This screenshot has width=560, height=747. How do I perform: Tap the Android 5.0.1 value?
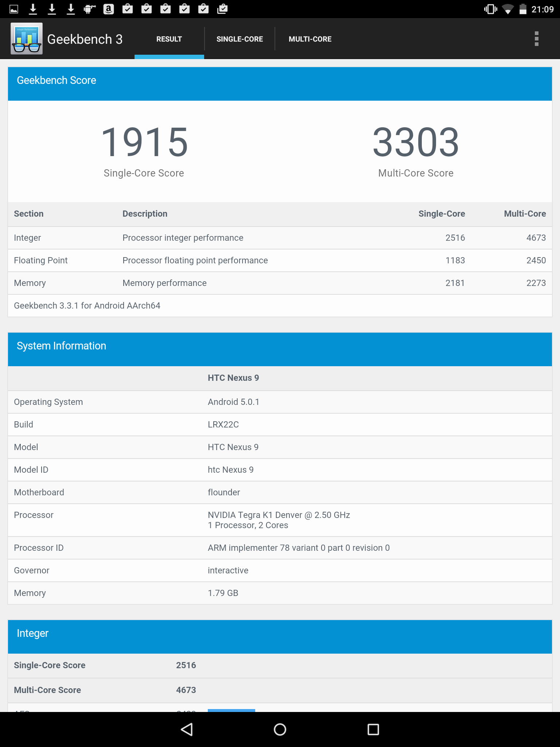click(233, 402)
